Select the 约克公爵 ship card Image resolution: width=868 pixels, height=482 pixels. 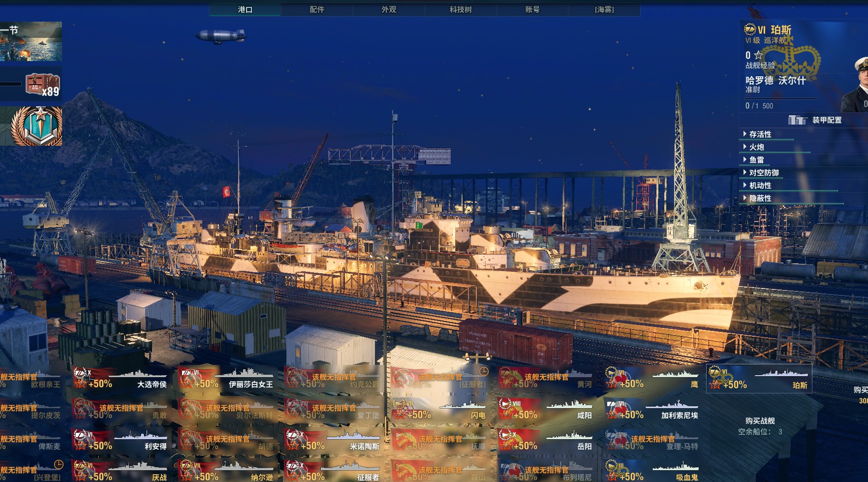(x=333, y=378)
